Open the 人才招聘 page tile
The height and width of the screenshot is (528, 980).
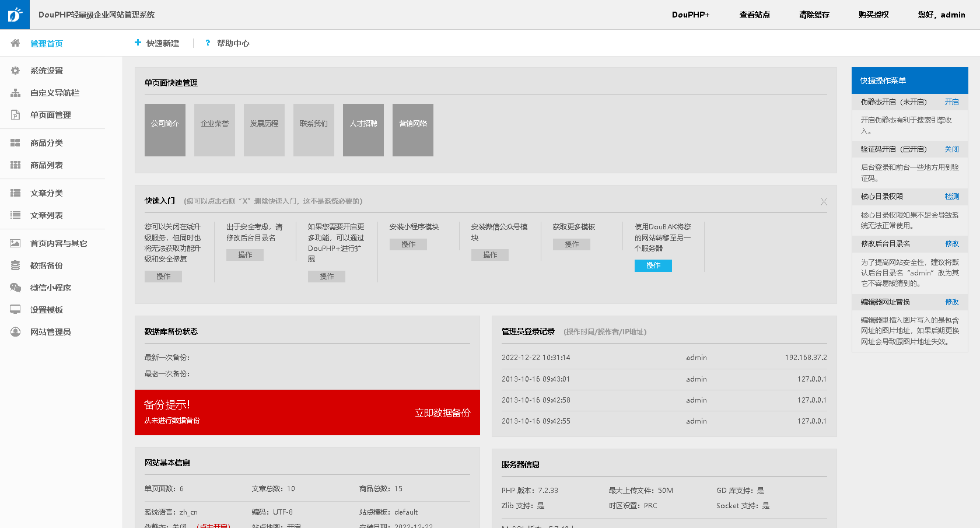pyautogui.click(x=363, y=130)
